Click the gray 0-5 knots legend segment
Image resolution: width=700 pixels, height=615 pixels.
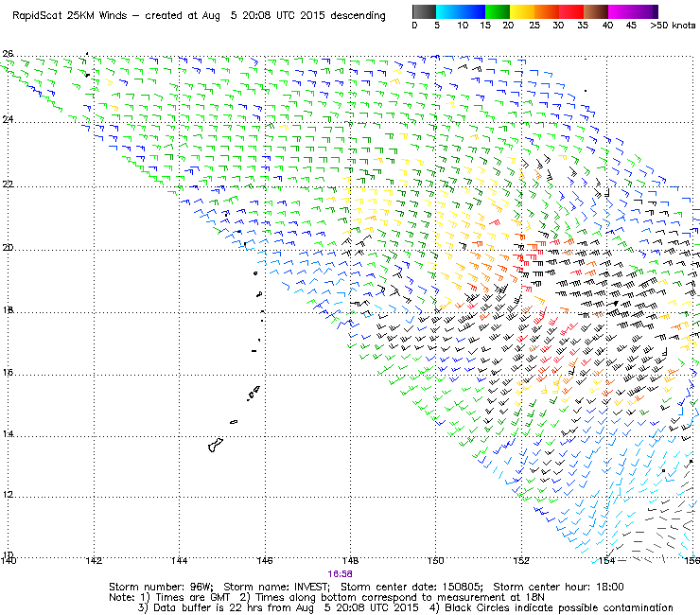click(x=424, y=12)
